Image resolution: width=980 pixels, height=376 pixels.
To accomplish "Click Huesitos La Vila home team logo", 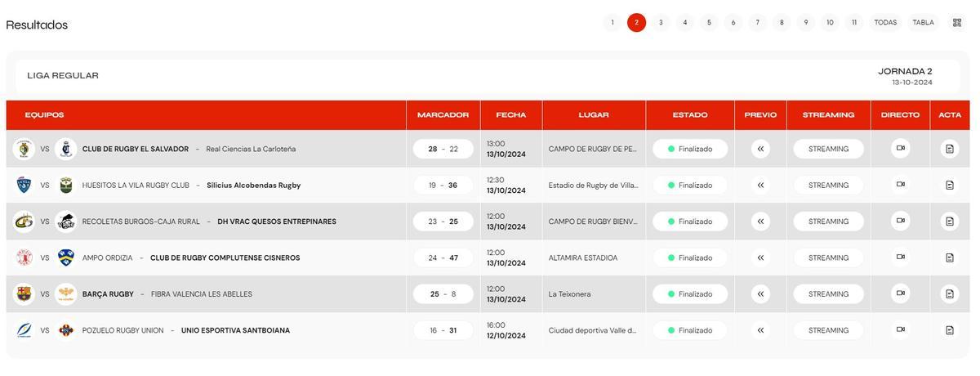I will (x=24, y=186).
